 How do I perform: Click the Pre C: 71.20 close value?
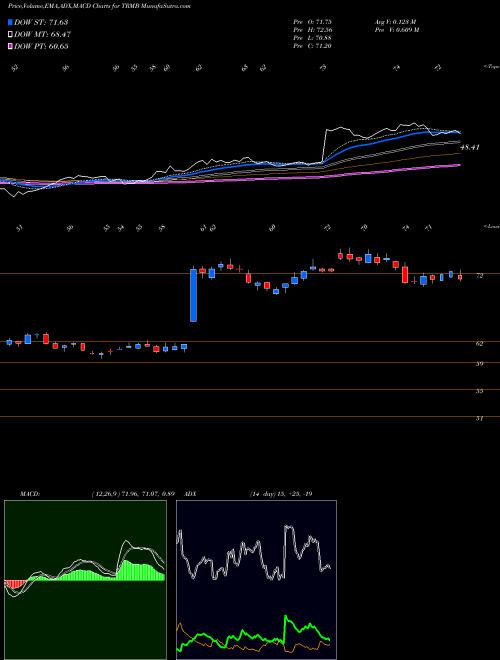click(313, 46)
